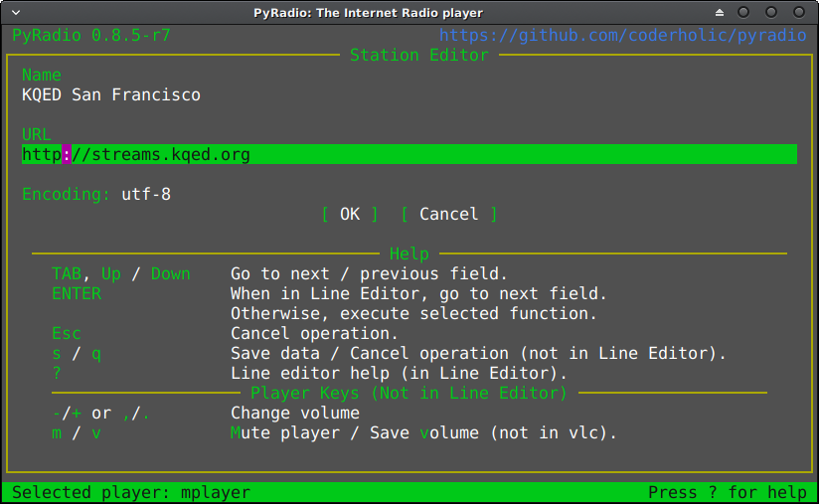Image resolution: width=819 pixels, height=504 pixels.
Task: Click the Encoding: label
Action: coord(67,194)
